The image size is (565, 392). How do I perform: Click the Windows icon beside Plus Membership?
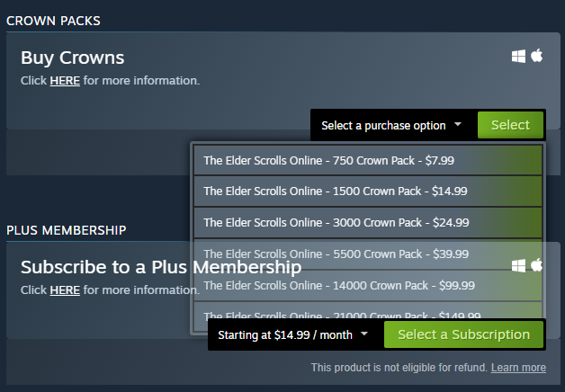(x=518, y=266)
